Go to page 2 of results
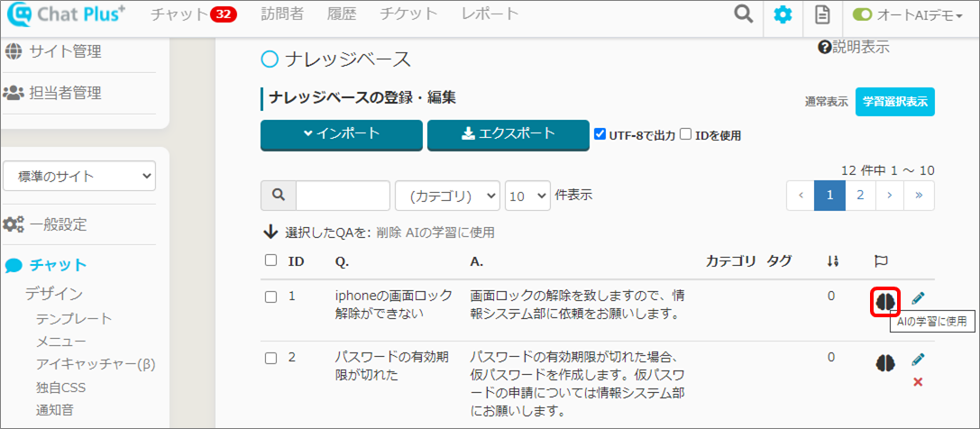This screenshot has height=429, width=980. [860, 195]
